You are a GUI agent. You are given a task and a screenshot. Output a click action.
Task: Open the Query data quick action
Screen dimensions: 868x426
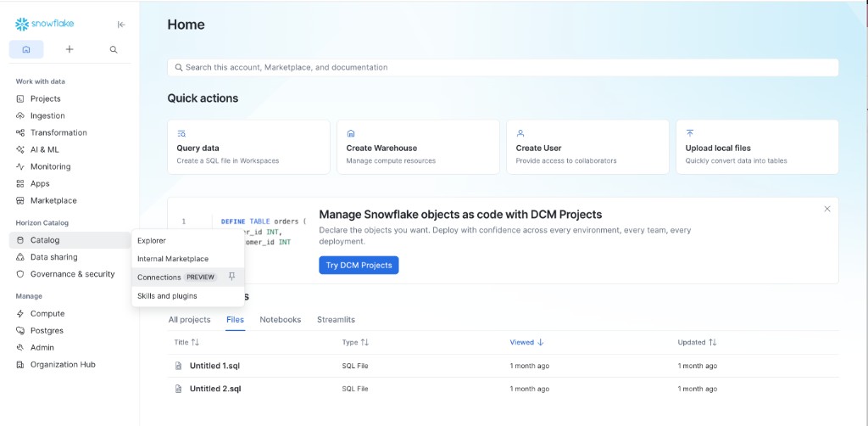248,147
